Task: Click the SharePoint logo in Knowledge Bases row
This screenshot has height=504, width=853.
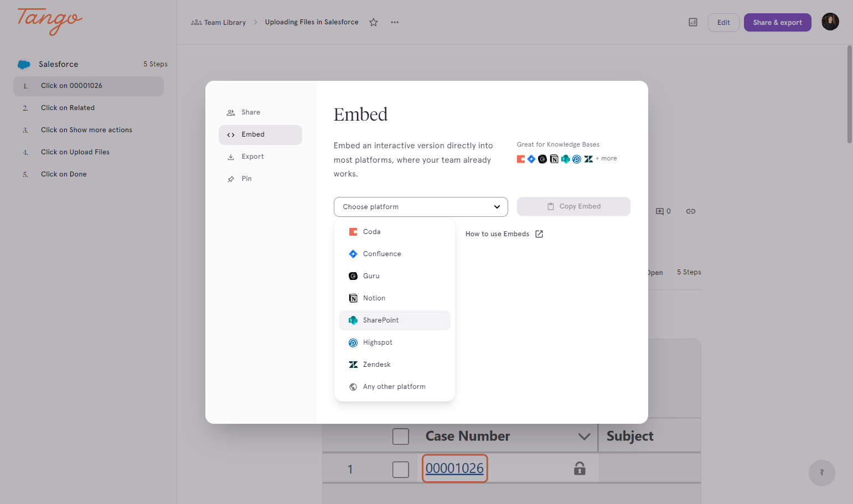Action: pos(565,159)
